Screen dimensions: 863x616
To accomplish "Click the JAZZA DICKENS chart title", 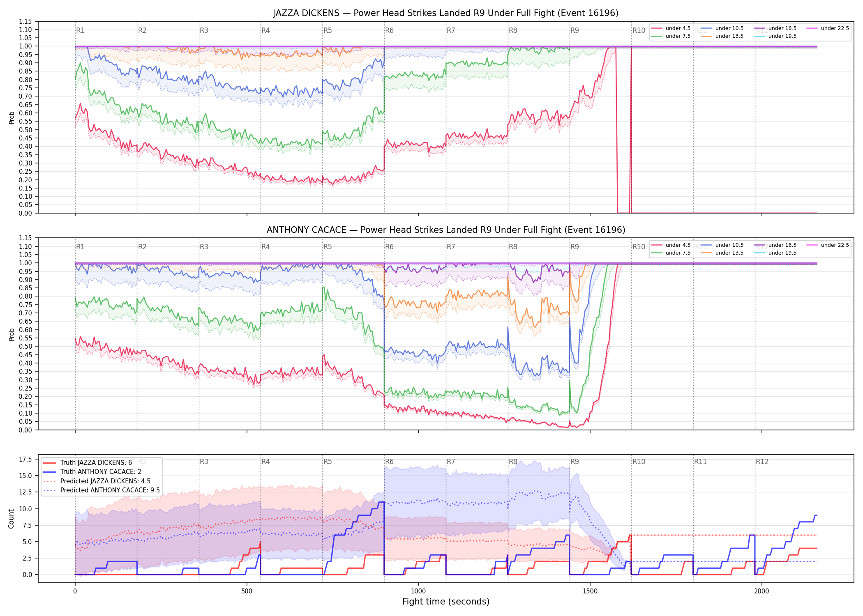I will (446, 13).
